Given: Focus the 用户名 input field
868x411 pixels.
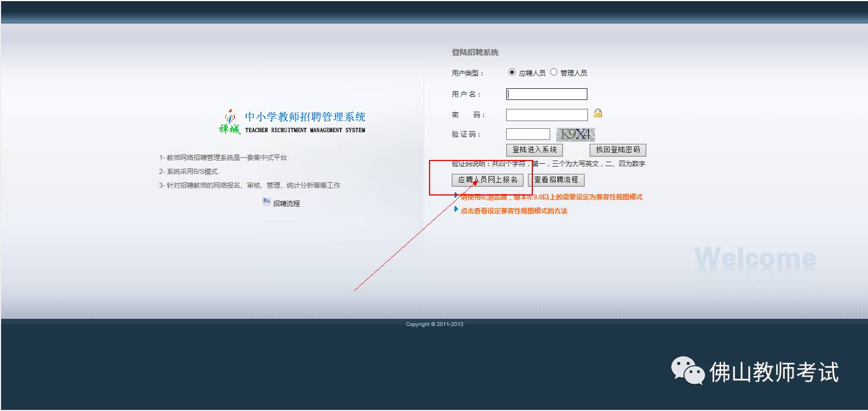Looking at the screenshot, I should tap(547, 94).
